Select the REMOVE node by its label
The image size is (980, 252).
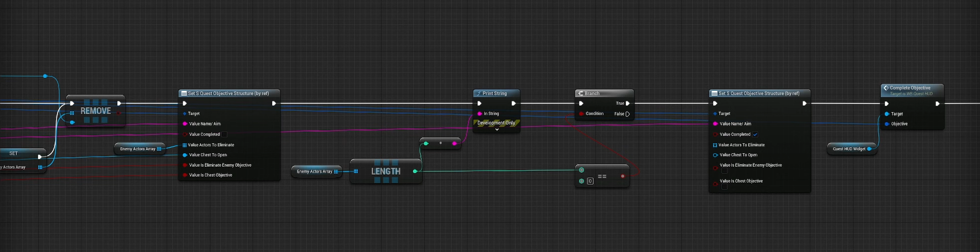point(96,111)
